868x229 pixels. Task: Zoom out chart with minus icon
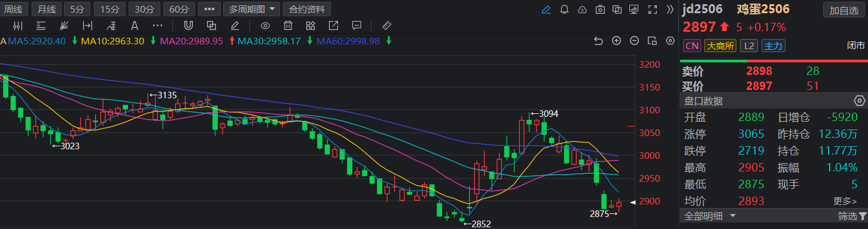634,41
